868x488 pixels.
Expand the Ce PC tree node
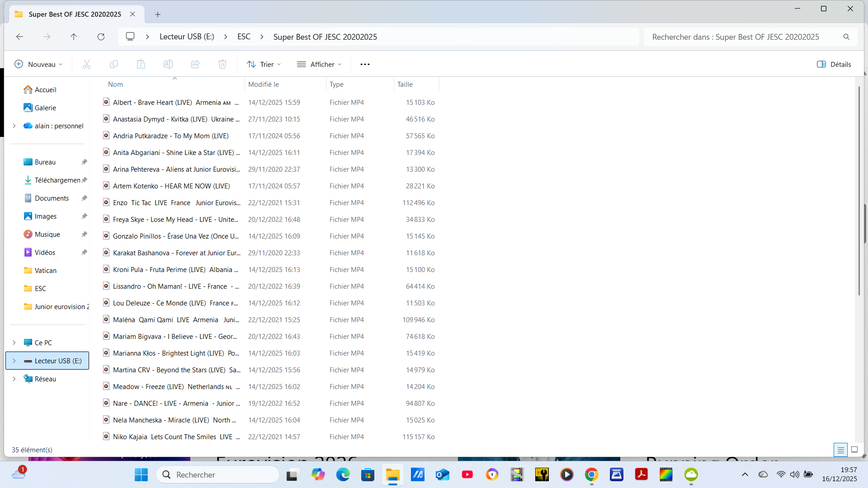click(14, 343)
